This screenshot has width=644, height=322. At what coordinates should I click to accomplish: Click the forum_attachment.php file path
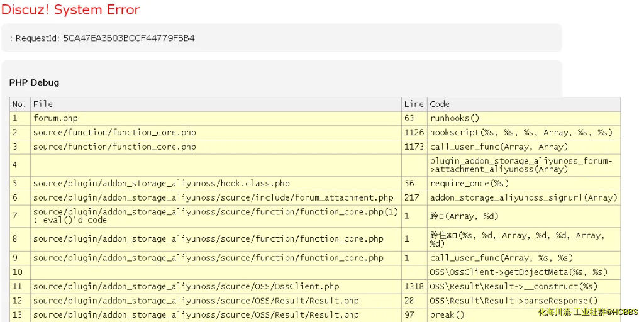tap(213, 198)
